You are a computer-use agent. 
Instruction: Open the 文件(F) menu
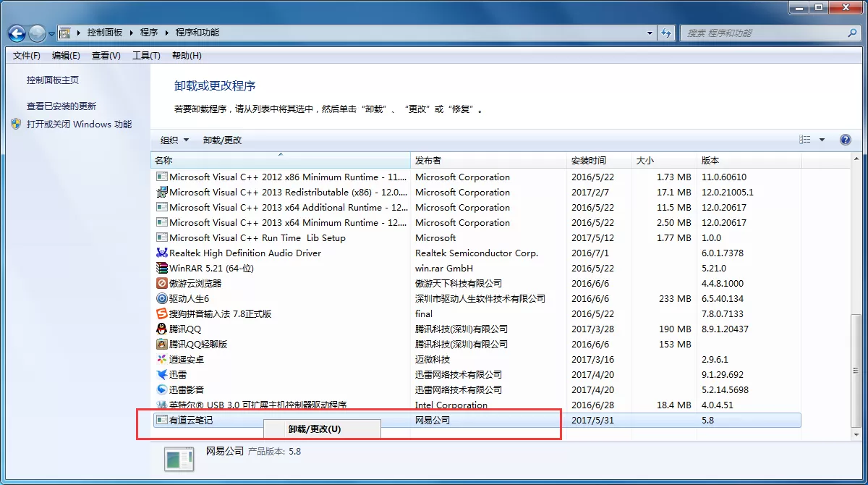27,56
